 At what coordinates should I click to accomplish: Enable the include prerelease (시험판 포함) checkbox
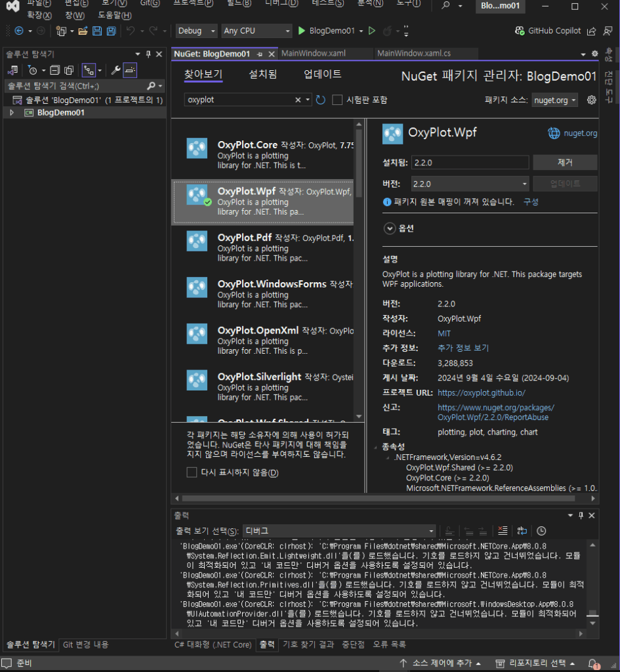337,100
